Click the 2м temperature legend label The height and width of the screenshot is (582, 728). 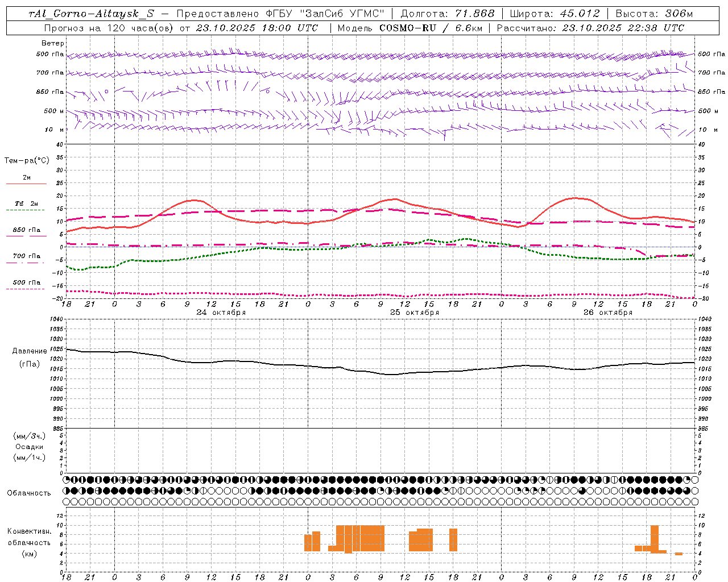coord(27,177)
